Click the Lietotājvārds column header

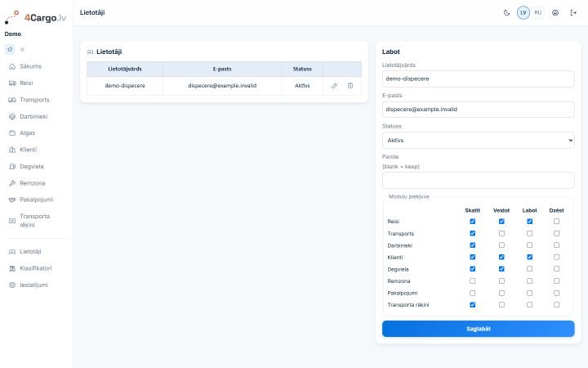[x=125, y=69]
